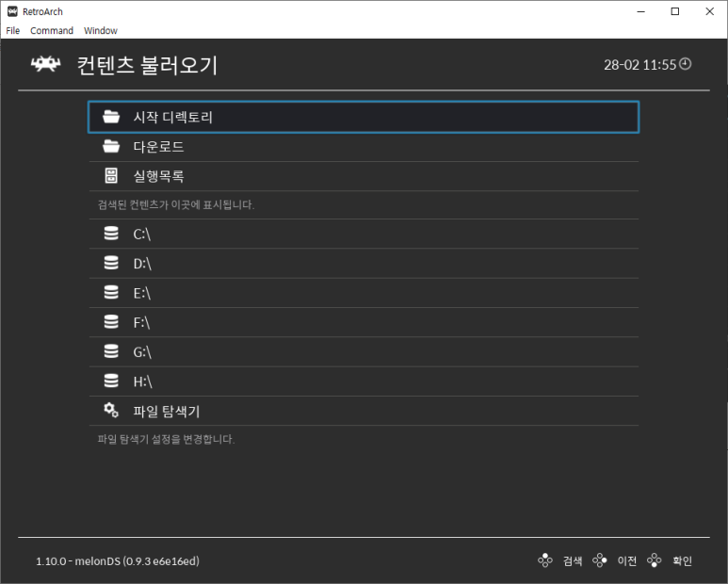Click the RetroArch title bar app icon

12,11
